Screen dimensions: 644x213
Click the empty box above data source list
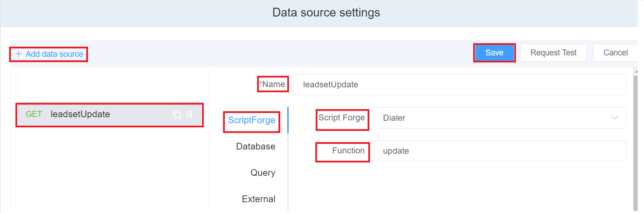(109, 86)
